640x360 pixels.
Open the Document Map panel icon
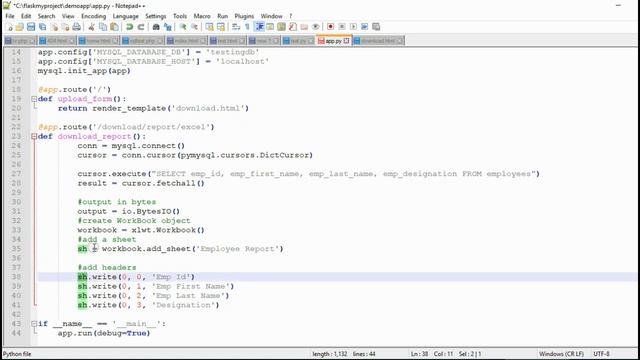[x=281, y=27]
